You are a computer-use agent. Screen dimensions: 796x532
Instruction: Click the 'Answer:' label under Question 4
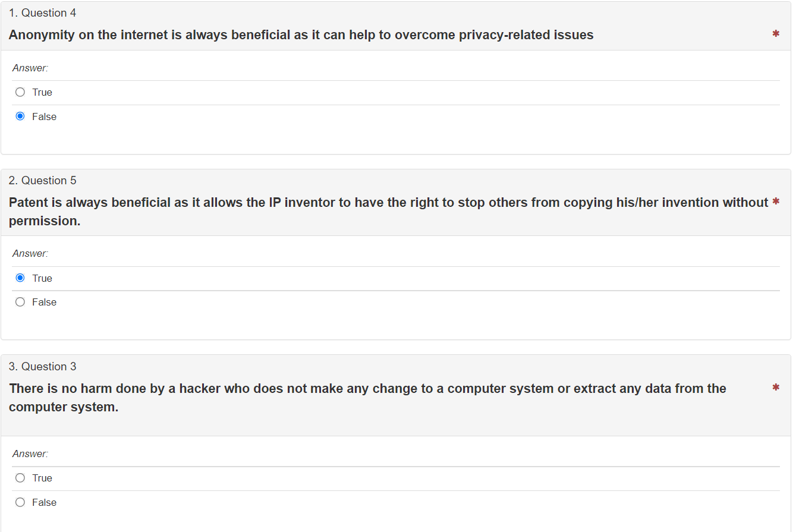pyautogui.click(x=30, y=68)
